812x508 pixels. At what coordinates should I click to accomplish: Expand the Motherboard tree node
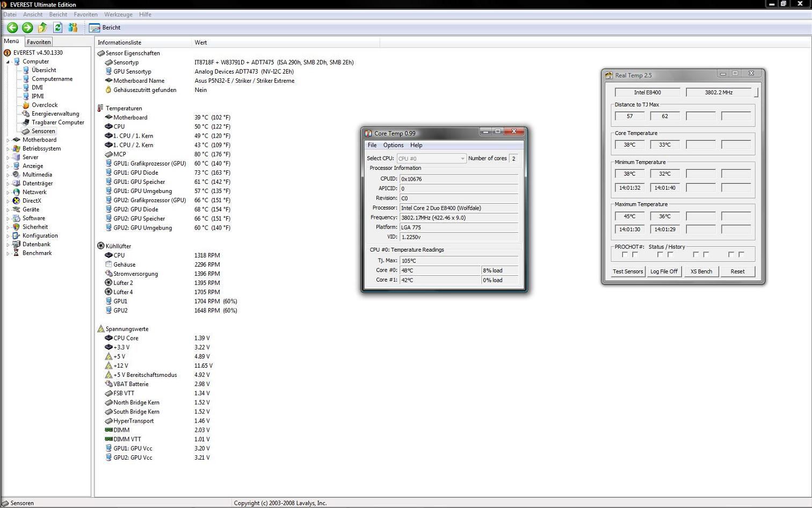(8, 140)
